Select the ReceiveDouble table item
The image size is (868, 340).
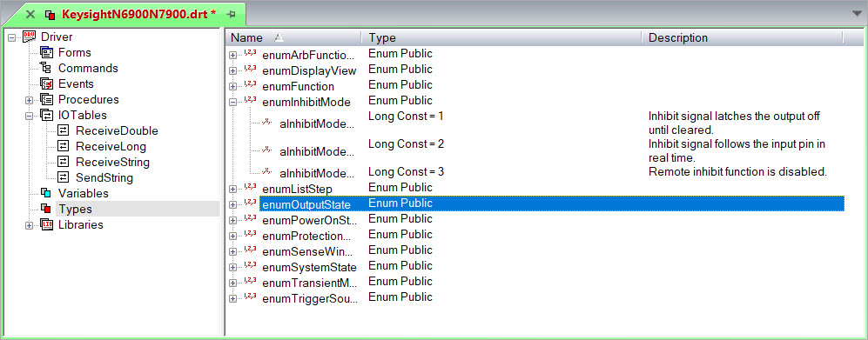[x=117, y=131]
